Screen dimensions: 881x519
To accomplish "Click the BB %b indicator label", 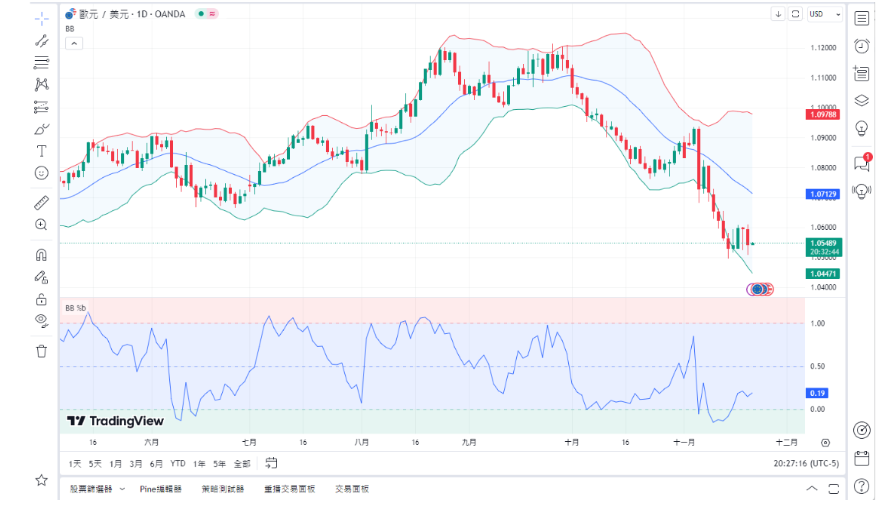I will pos(75,308).
